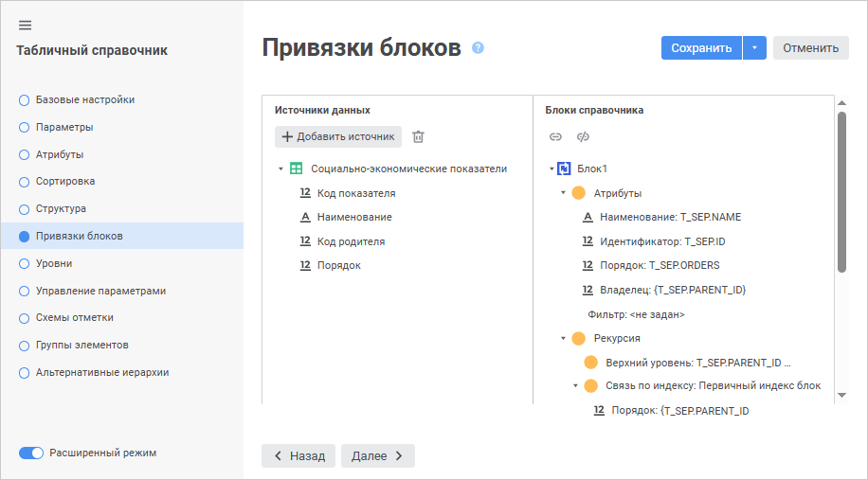The width and height of the screenshot is (868, 480).
Task: Open the Альтернативные иерархии section
Action: pos(101,372)
